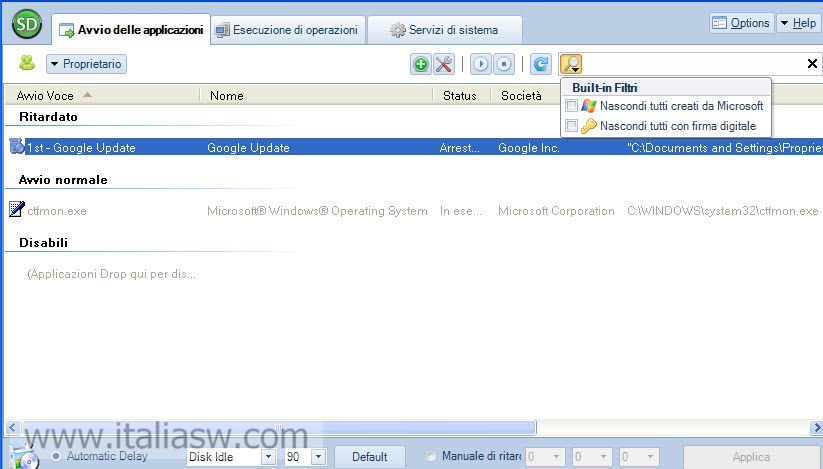Click Microsoft® Windows® Operating System name cell
Viewport: 823px width, 469px height.
(x=317, y=211)
